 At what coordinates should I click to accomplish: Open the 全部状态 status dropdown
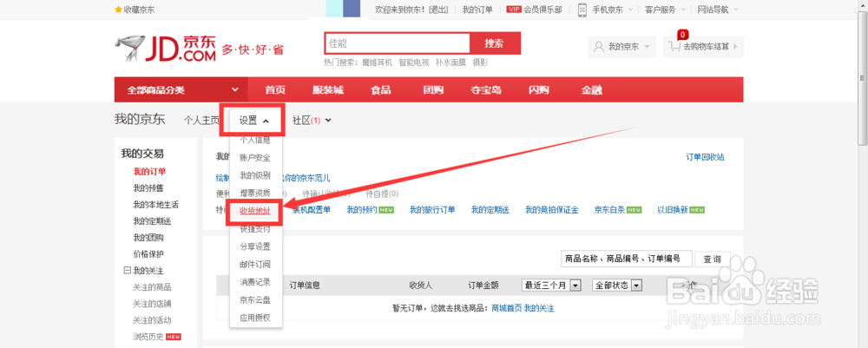tap(636, 285)
